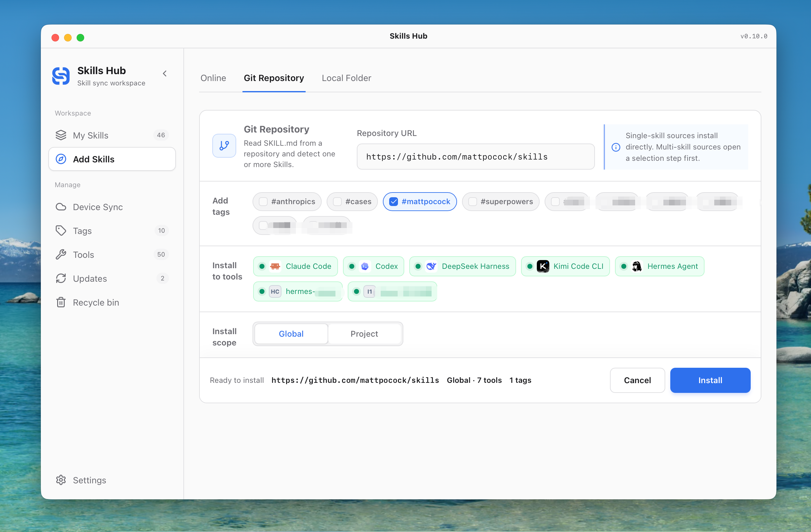
Task: Click the Repository URL input field
Action: tap(476, 156)
